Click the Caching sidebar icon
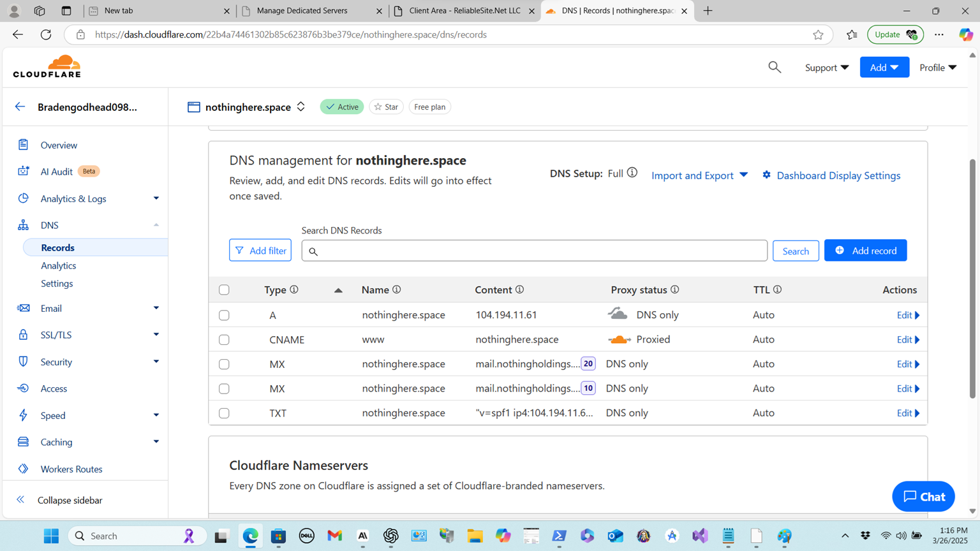The width and height of the screenshot is (980, 551). coord(23,442)
